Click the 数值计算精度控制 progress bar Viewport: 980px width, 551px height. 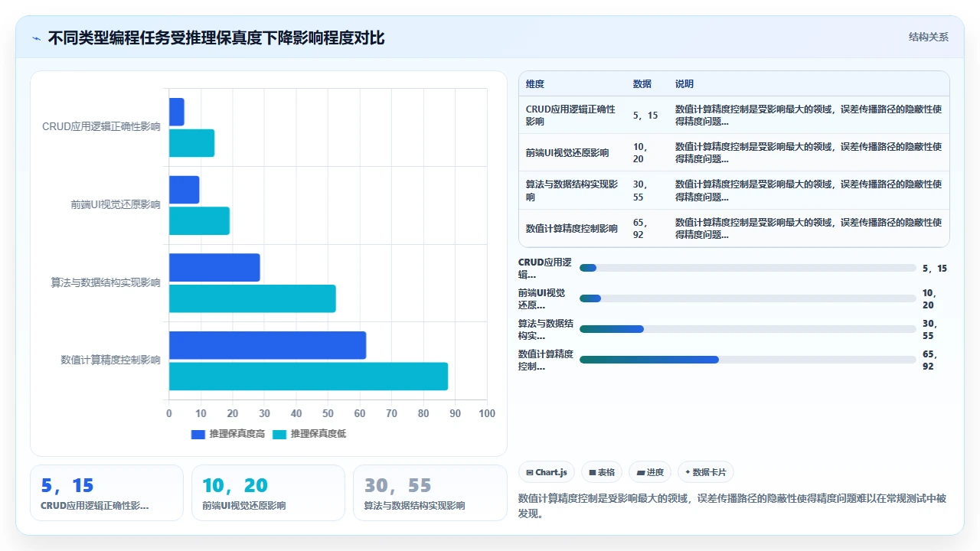pos(747,360)
